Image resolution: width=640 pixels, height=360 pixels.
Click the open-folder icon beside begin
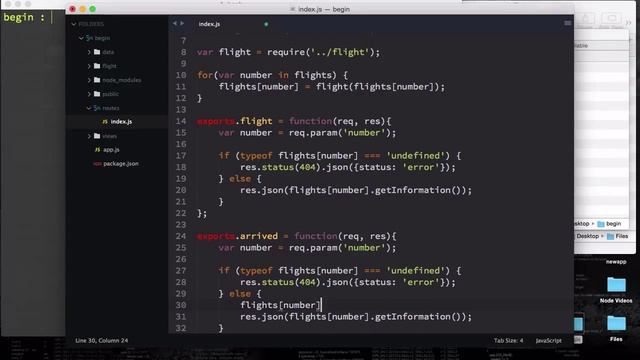pyautogui.click(x=89, y=38)
